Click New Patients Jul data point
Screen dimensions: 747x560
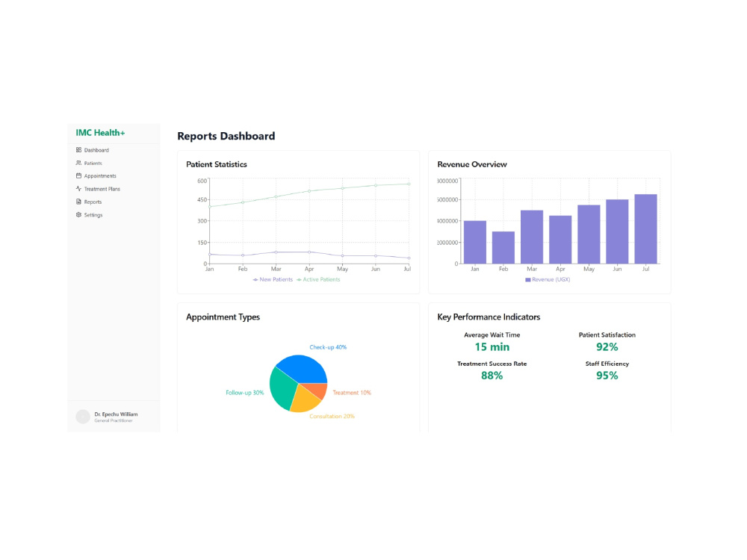tap(409, 258)
